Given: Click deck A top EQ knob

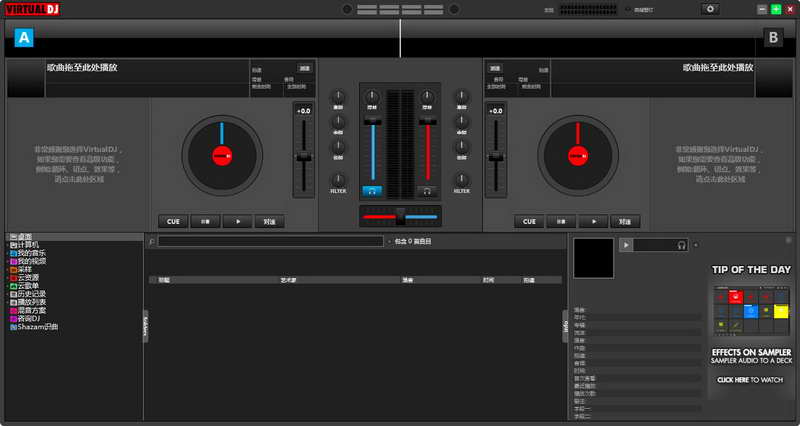Looking at the screenshot, I should pyautogui.click(x=338, y=96).
